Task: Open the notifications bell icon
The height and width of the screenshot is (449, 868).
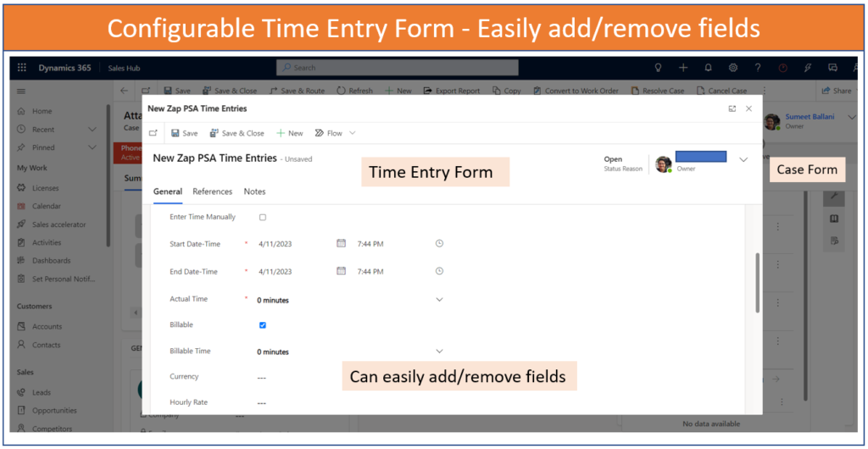Action: pyautogui.click(x=708, y=68)
